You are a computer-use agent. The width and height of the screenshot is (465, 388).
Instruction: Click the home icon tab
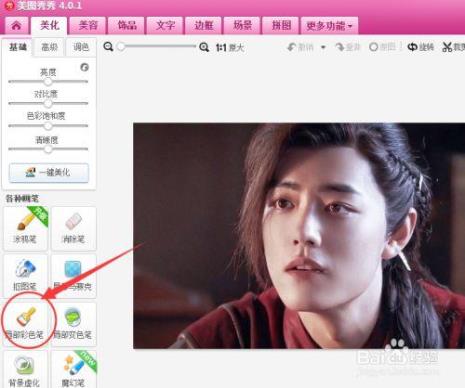coord(16,26)
